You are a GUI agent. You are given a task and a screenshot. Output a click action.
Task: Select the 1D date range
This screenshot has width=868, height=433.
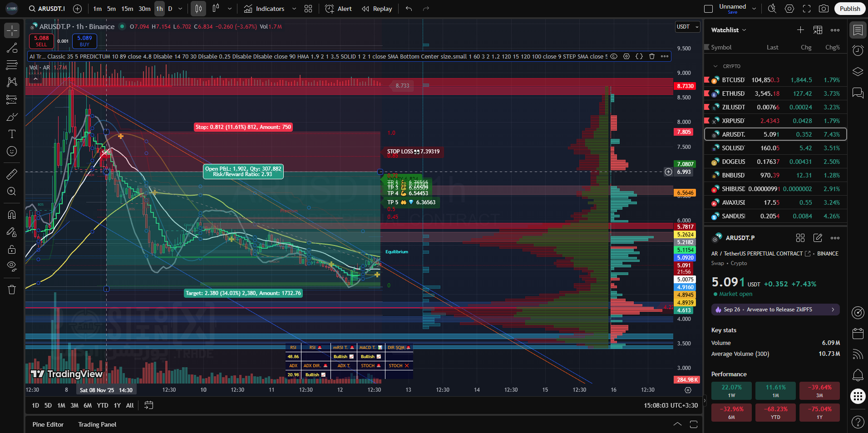(x=35, y=405)
